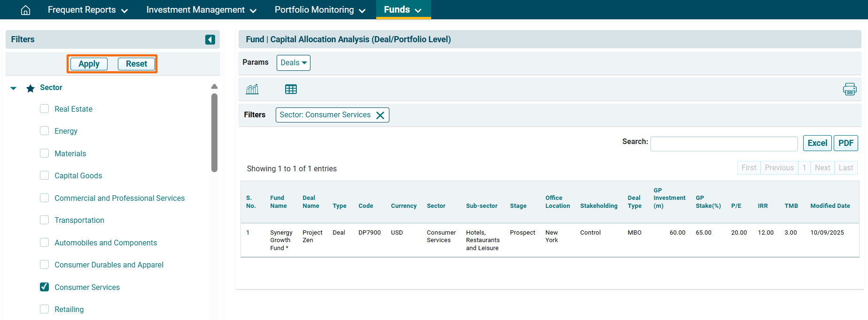Click the star icon beside Sector
868x320 pixels.
pyautogui.click(x=31, y=88)
